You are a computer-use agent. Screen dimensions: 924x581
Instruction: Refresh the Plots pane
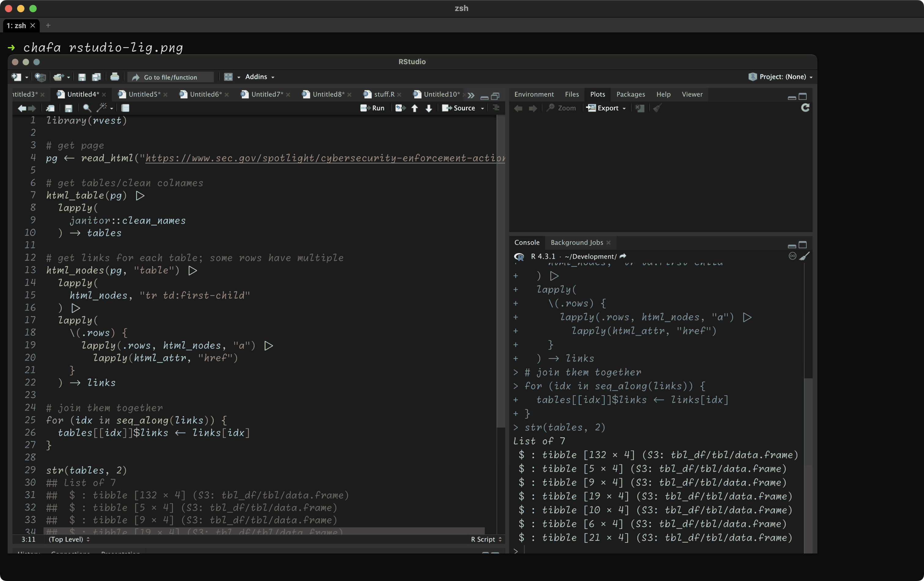click(805, 108)
